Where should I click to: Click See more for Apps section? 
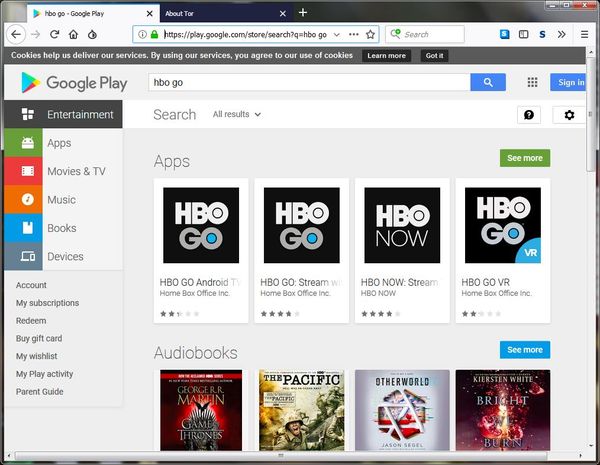[x=525, y=158]
